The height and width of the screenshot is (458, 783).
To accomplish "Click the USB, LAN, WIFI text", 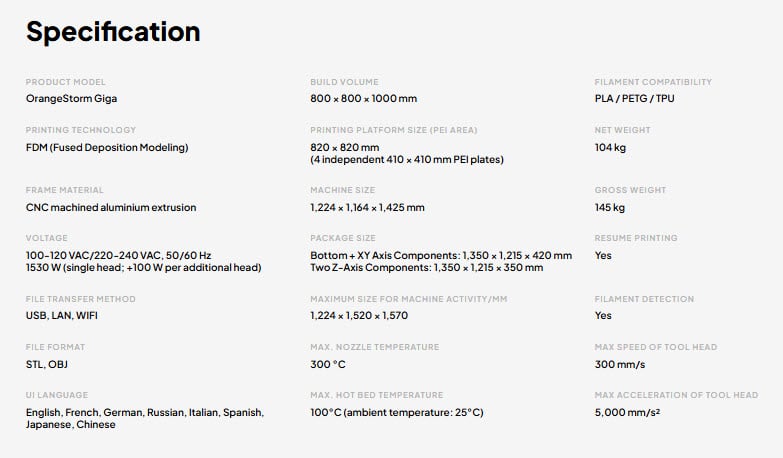I will pos(61,316).
